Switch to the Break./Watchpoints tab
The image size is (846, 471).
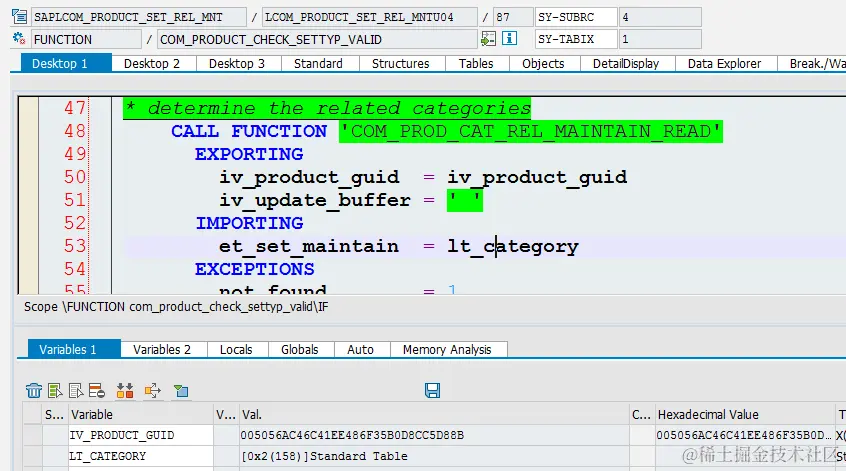812,63
